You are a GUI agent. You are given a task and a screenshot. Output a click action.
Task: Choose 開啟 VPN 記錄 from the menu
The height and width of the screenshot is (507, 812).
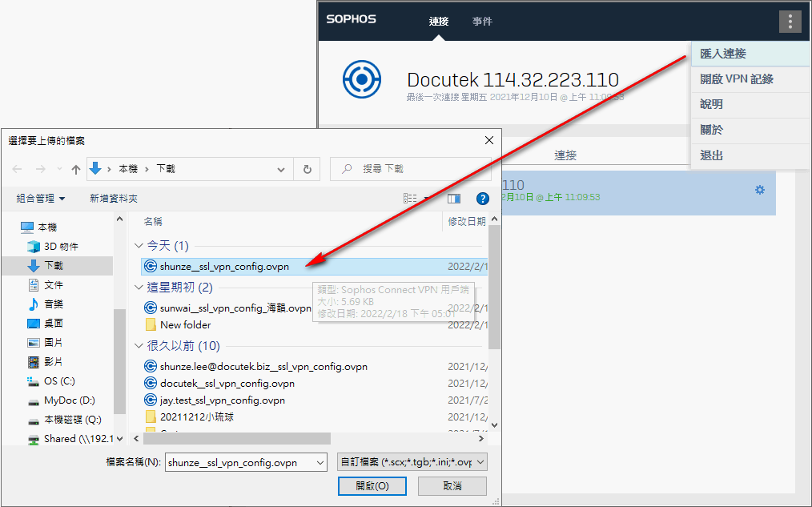[750, 79]
